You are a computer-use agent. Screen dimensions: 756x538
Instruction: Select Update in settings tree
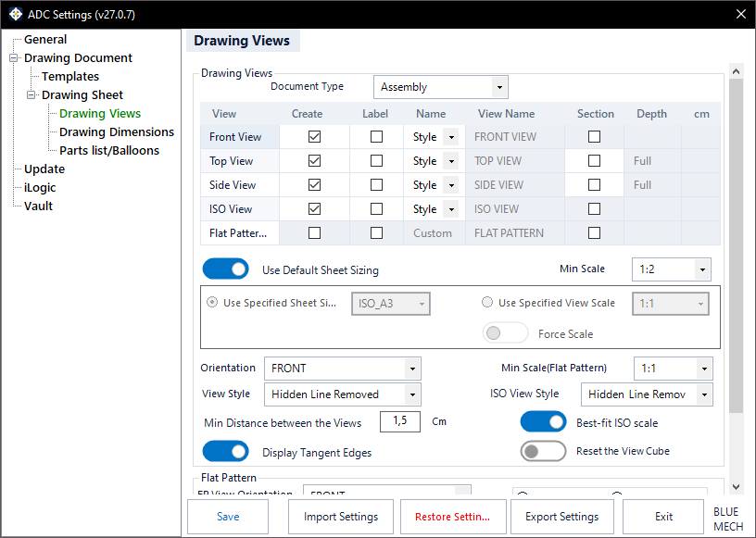[44, 169]
